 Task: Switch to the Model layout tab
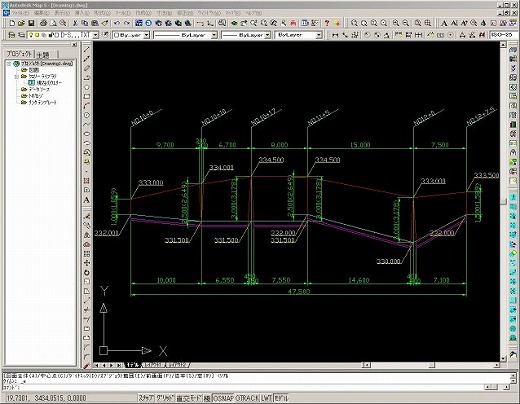(133, 365)
